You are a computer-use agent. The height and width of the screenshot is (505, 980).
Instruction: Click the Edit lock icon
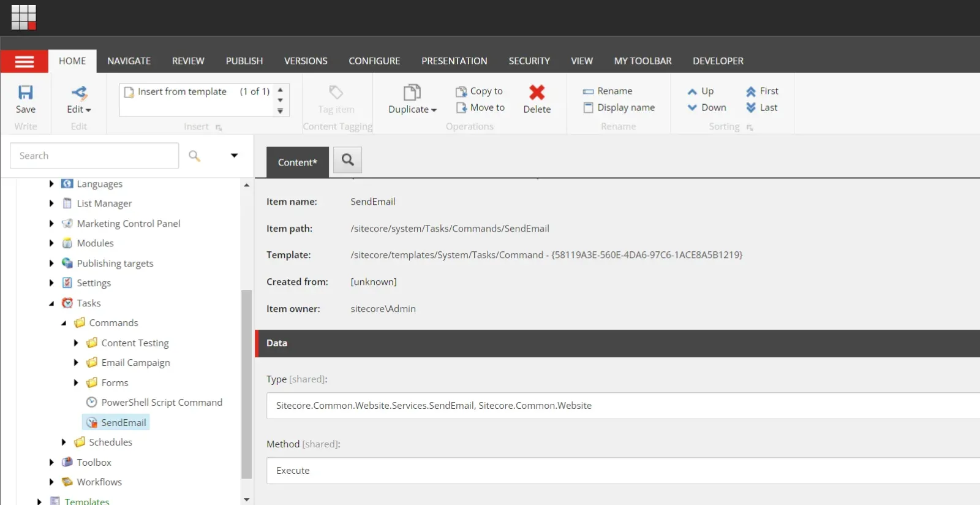[79, 93]
